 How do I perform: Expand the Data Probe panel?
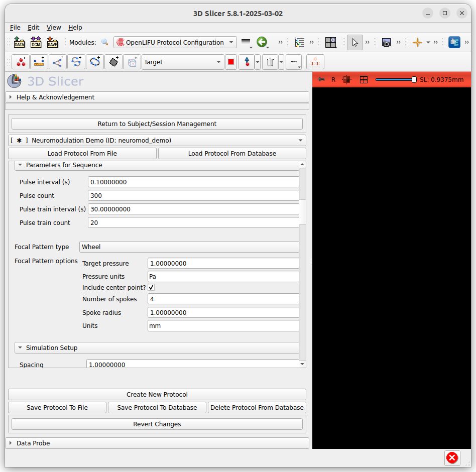click(157, 443)
